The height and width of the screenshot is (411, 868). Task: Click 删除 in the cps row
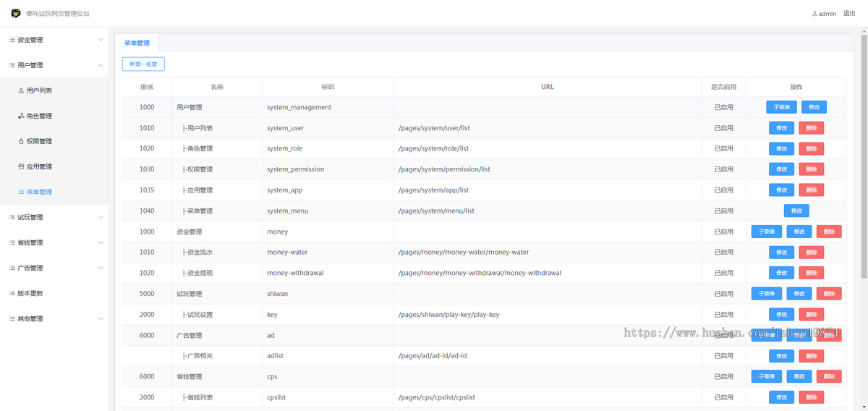tap(829, 376)
